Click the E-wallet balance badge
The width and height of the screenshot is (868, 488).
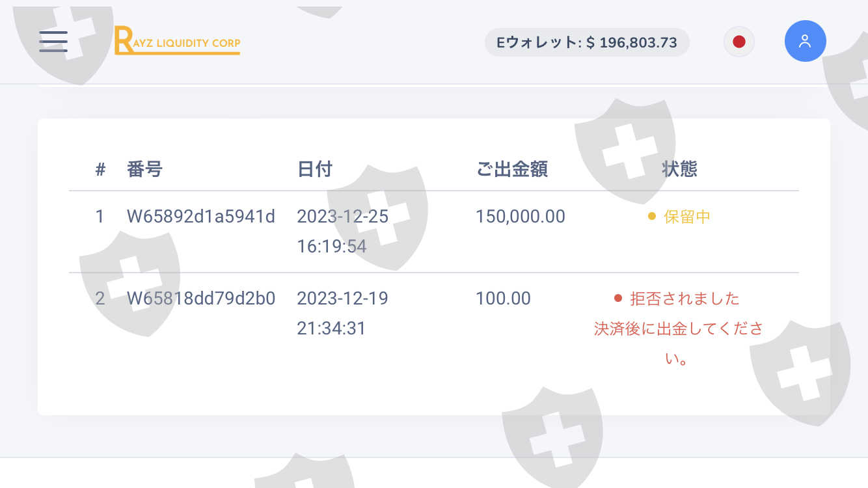(586, 43)
